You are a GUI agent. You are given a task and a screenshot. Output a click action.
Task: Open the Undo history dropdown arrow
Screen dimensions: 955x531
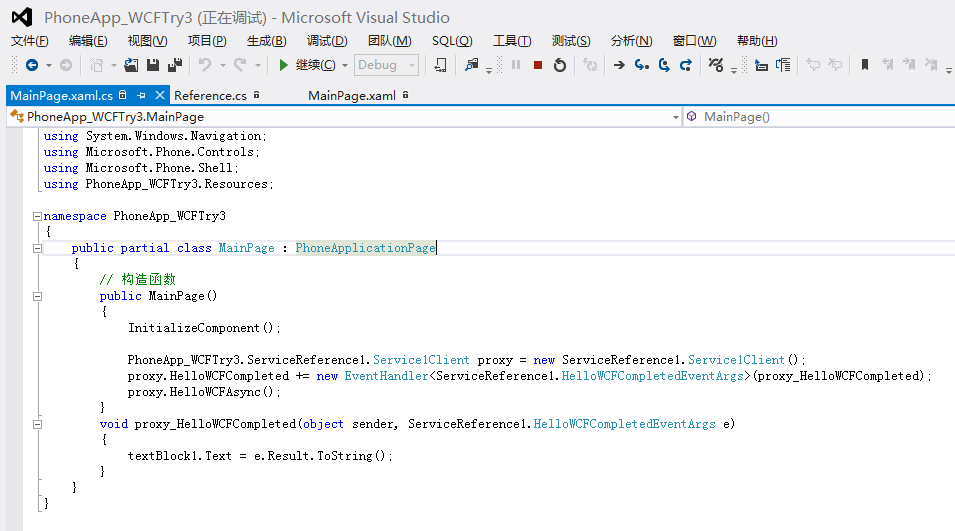222,65
